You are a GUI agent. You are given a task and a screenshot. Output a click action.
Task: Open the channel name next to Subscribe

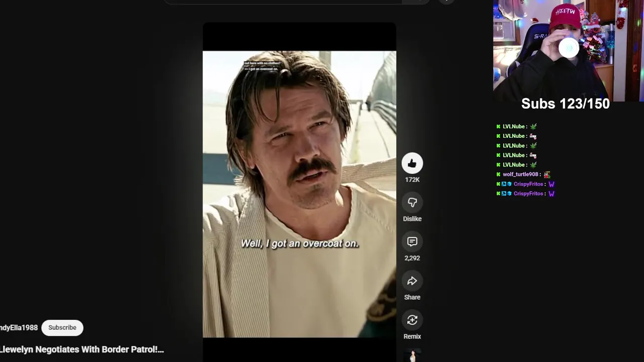tap(19, 328)
